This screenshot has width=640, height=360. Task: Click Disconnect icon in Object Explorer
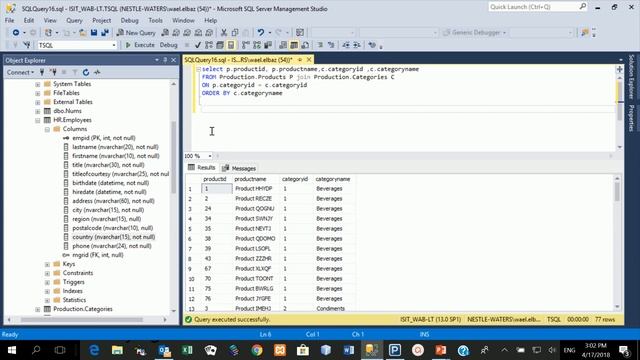[53, 72]
